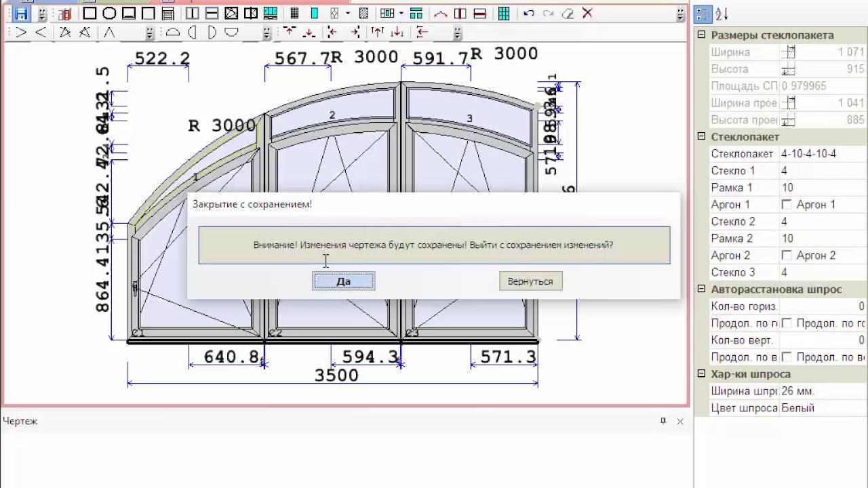
Task: Click the teal grid table icon
Action: [503, 14]
